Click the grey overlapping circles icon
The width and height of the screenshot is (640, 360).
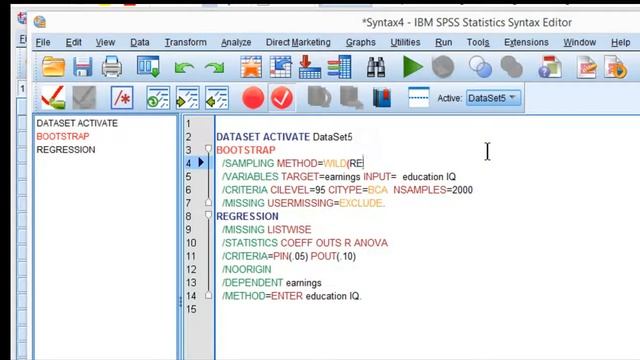(511, 67)
